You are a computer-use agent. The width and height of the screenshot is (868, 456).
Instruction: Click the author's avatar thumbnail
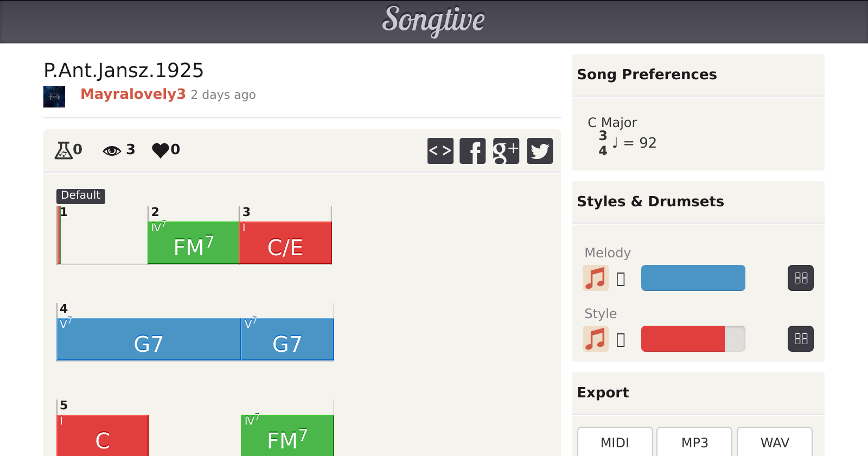pos(54,97)
